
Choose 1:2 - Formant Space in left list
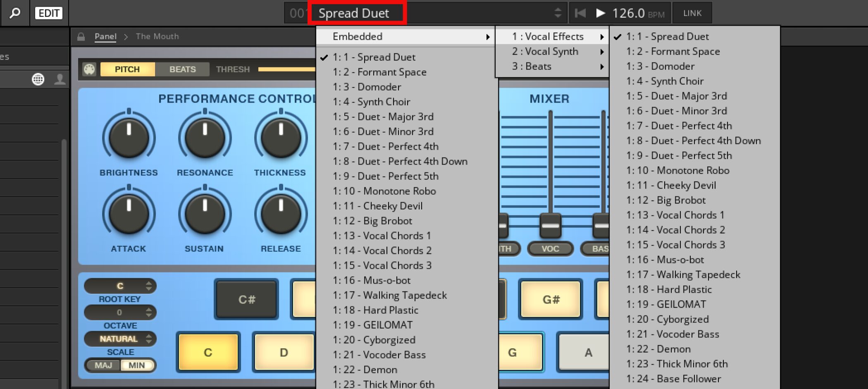pos(407,72)
